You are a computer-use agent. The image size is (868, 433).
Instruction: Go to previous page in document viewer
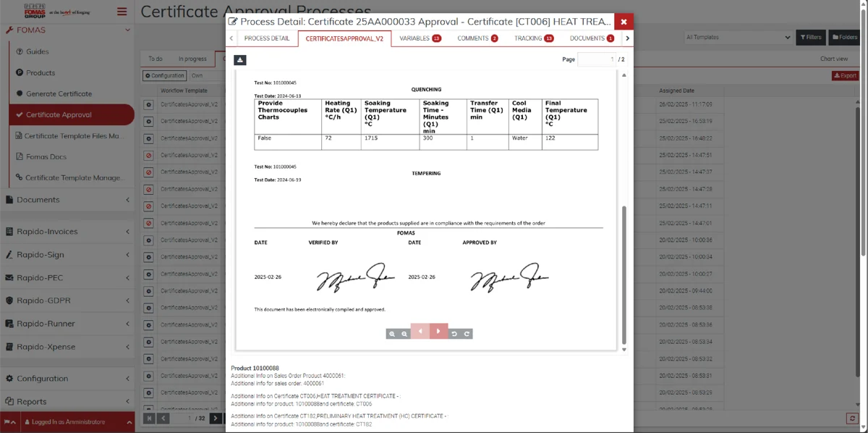coord(420,332)
